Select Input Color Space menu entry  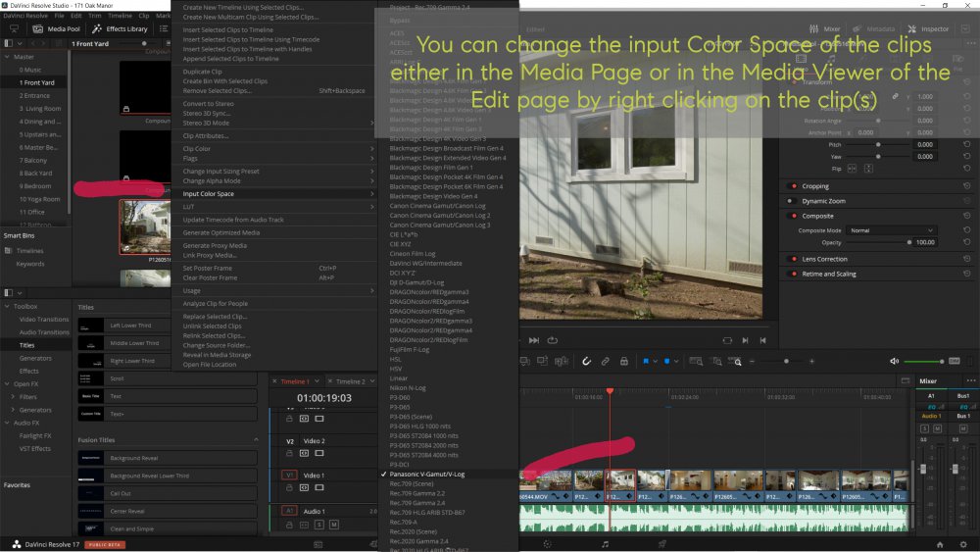209,193
